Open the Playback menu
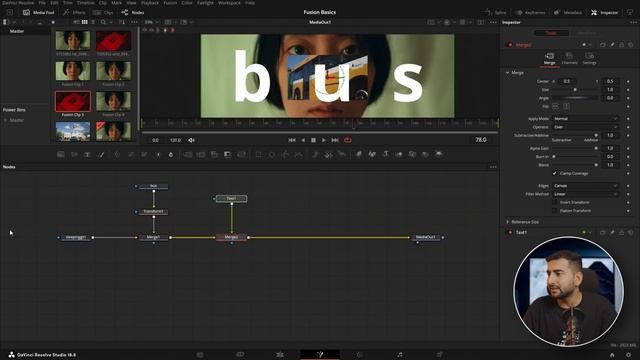Viewport: 640px width, 360px height. click(150, 3)
